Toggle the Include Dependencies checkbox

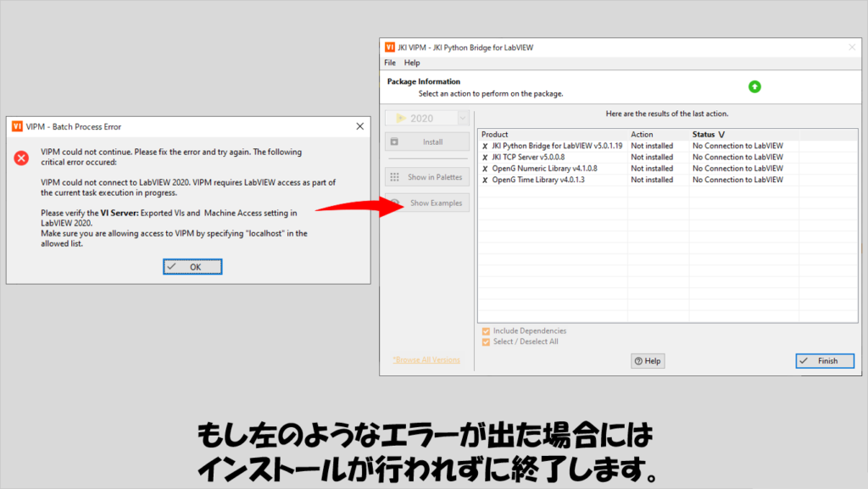(486, 331)
